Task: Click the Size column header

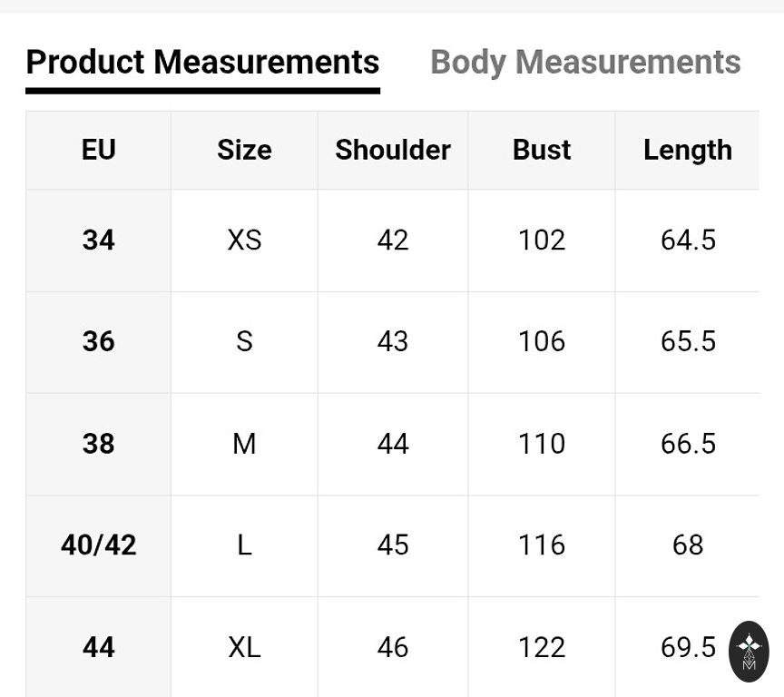Action: tap(244, 150)
